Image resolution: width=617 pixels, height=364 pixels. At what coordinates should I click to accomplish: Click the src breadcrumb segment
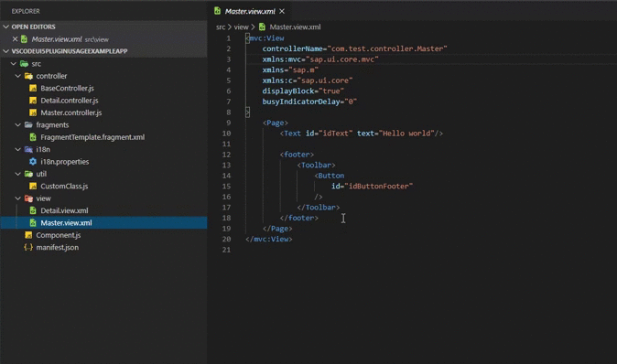click(221, 27)
